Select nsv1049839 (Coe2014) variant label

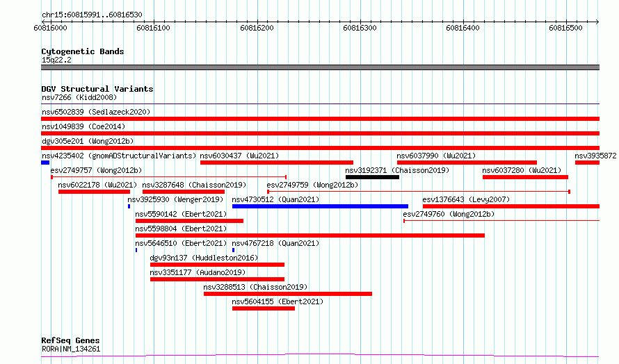pyautogui.click(x=83, y=126)
